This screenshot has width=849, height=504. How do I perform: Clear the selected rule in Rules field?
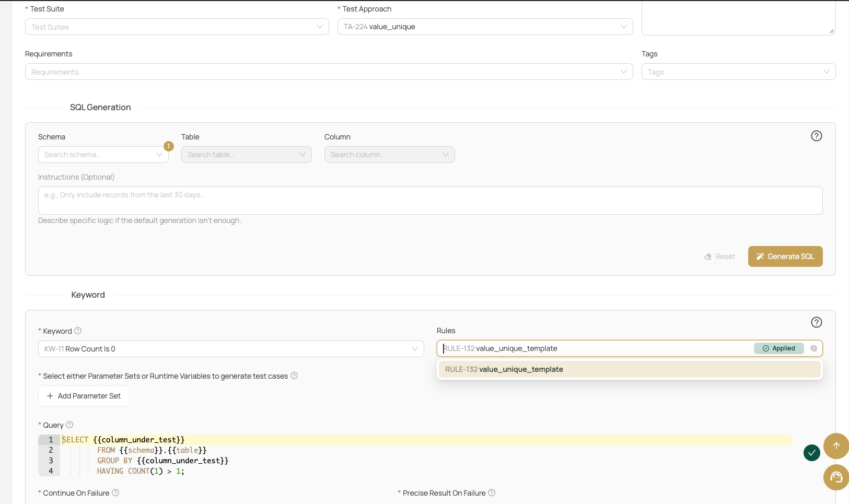click(813, 348)
